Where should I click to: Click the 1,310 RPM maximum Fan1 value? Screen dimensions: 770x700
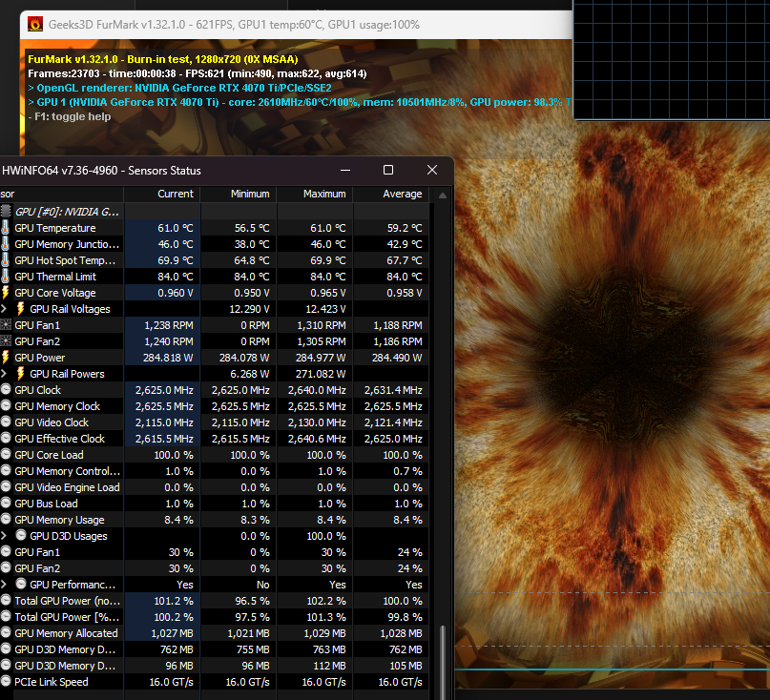click(x=322, y=325)
